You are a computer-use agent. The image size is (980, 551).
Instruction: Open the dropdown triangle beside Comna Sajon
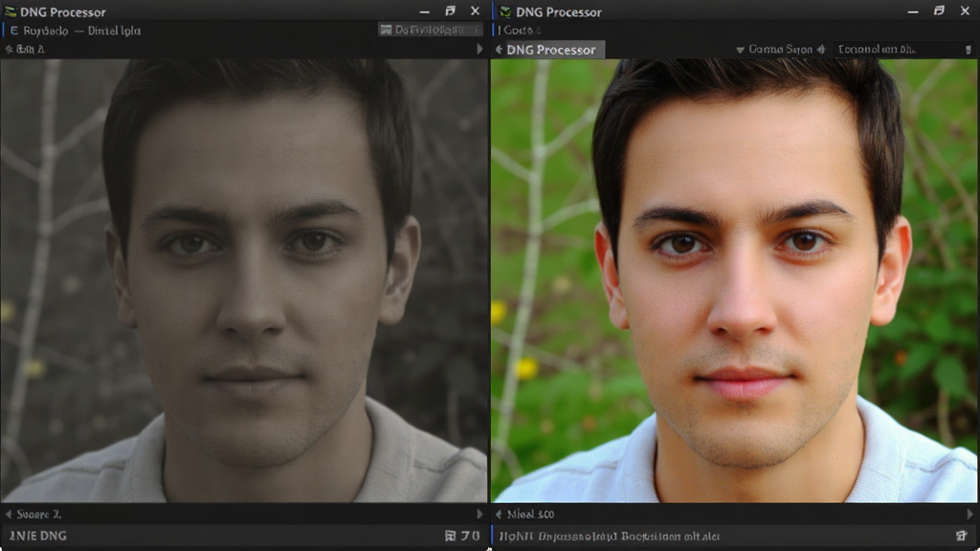coord(740,50)
